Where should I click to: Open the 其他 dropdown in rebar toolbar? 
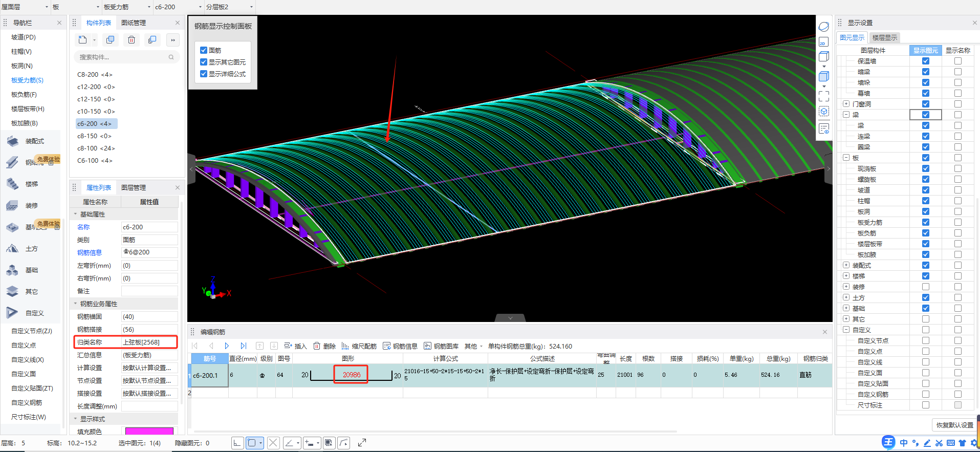pos(474,346)
